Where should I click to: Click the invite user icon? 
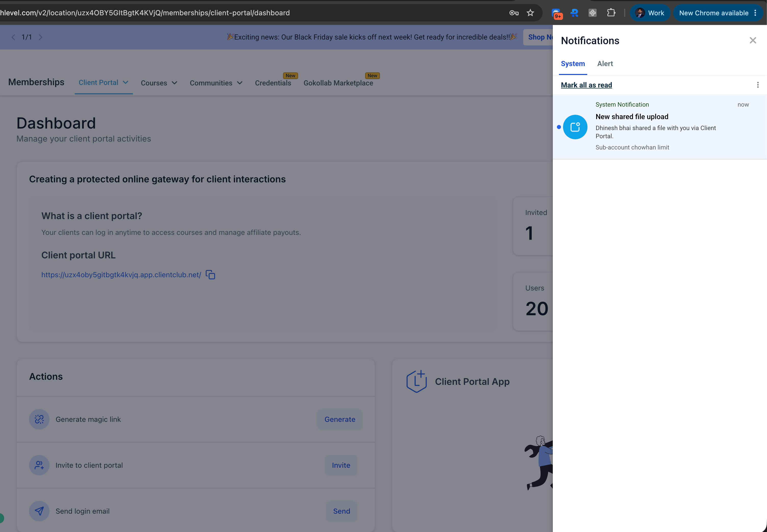click(39, 465)
